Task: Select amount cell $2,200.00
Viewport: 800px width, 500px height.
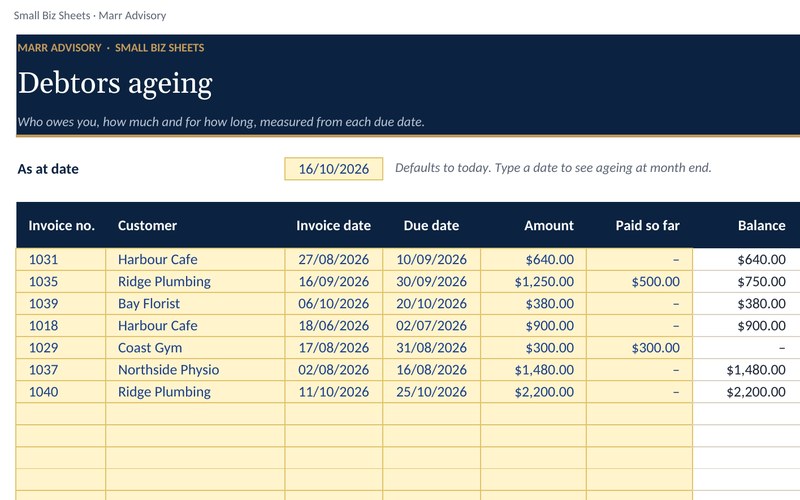Action: (534, 391)
